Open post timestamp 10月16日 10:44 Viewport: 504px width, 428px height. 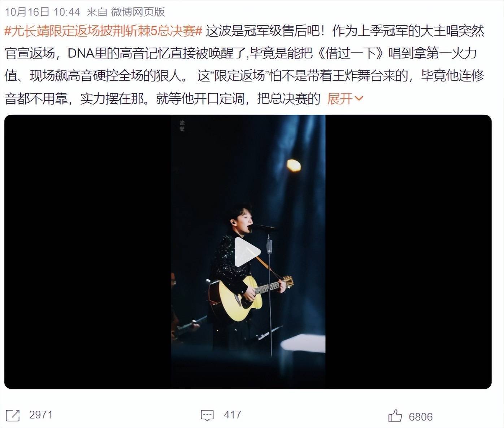[43, 12]
